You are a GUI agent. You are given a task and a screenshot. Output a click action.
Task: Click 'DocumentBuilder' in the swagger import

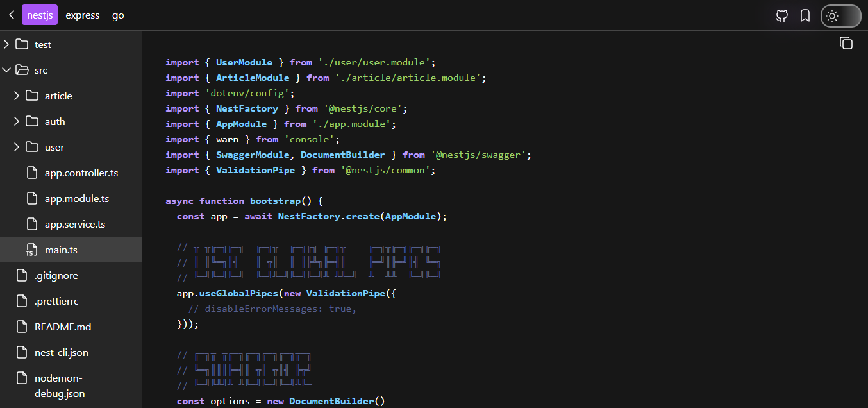coord(343,155)
